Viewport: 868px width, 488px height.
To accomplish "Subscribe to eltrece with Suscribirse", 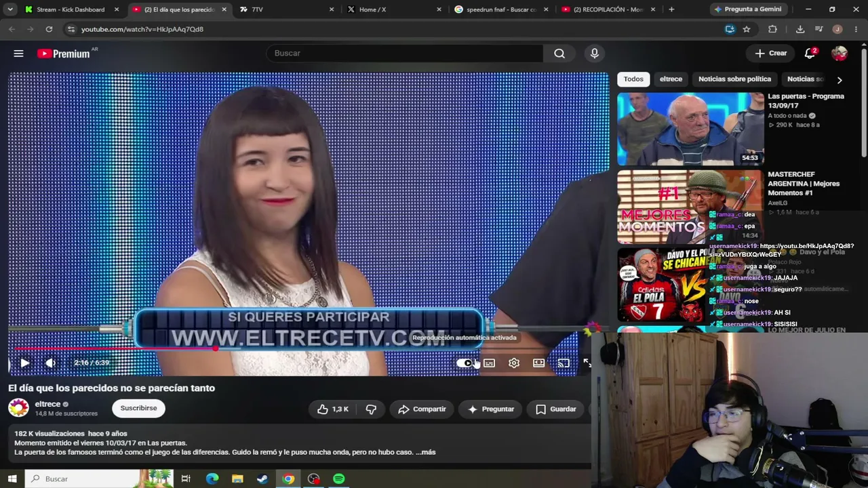I will 138,408.
